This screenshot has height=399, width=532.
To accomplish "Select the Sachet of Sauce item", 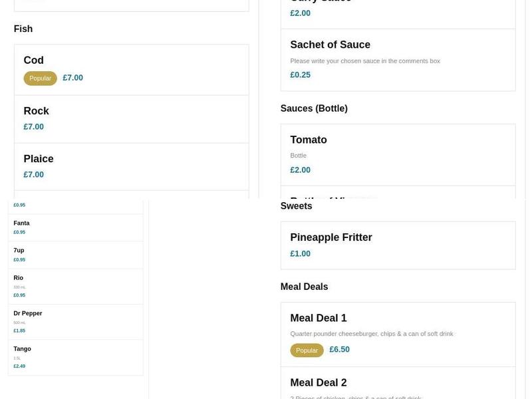I will [397, 60].
